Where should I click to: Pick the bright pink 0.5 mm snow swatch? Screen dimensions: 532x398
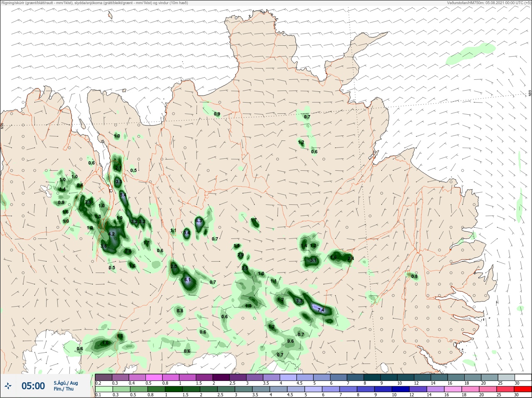coord(153,378)
